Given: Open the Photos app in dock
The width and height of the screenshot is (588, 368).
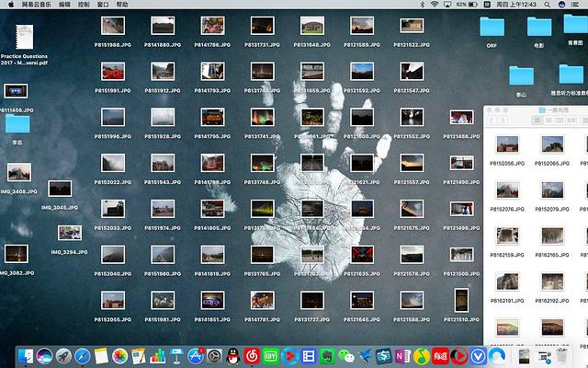Looking at the screenshot, I should (x=119, y=355).
